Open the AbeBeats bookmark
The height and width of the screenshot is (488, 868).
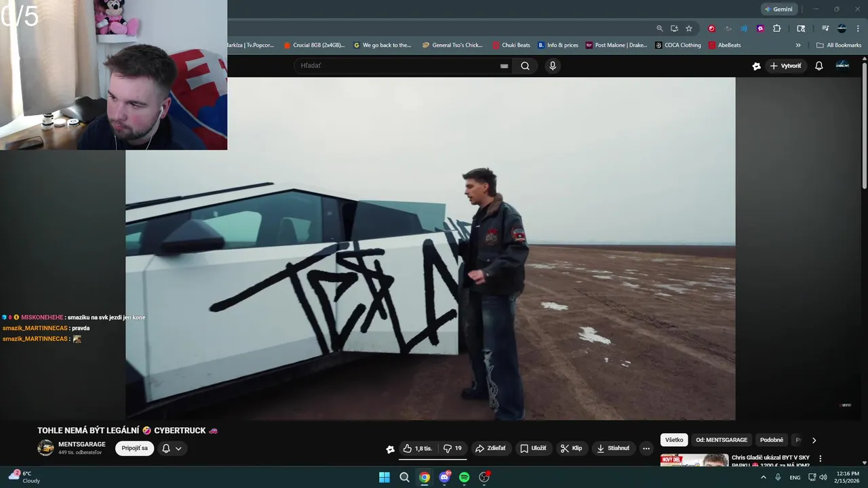pos(724,45)
